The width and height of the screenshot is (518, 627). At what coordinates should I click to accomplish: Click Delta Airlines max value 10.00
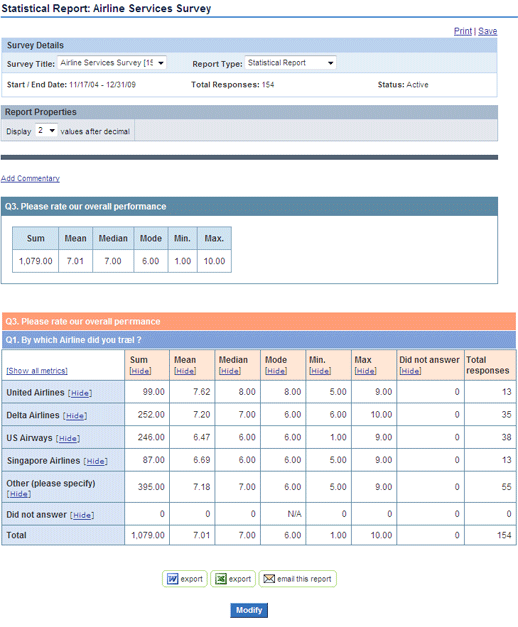tap(381, 415)
